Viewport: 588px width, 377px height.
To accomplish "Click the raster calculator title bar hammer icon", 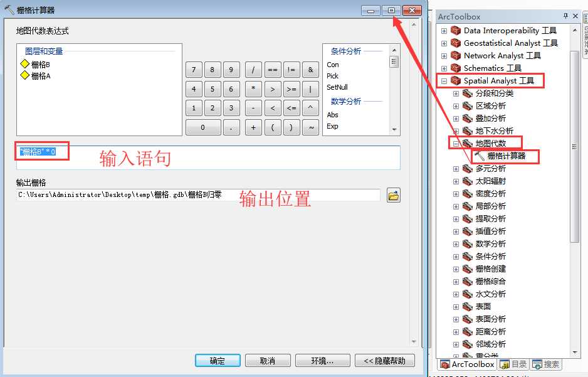I will click(9, 10).
